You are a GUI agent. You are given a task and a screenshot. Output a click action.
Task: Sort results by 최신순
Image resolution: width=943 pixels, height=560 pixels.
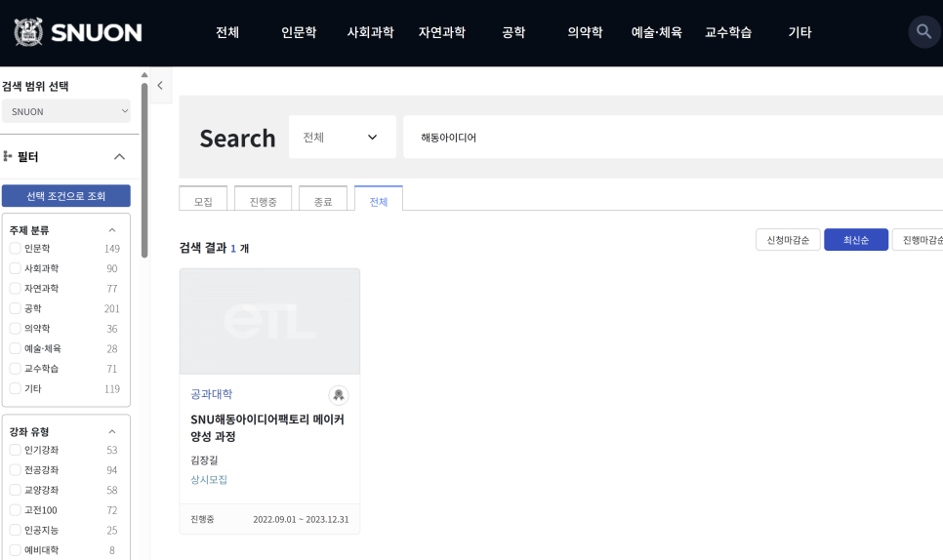pos(856,240)
